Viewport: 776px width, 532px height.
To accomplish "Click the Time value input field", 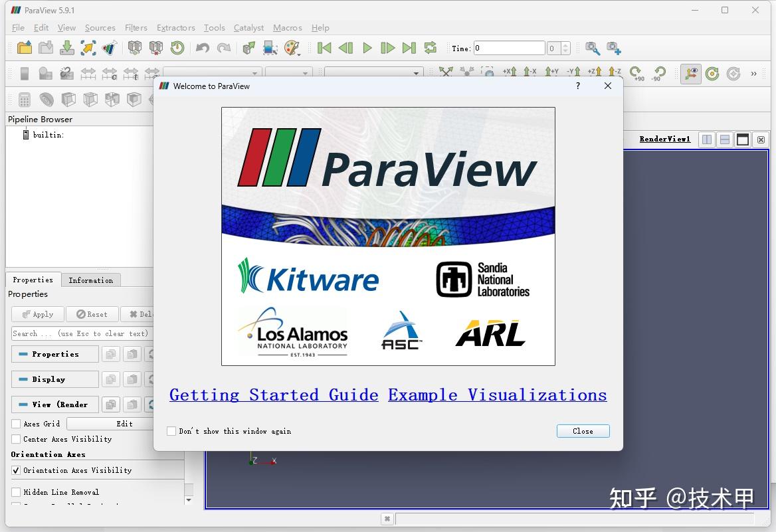I will pyautogui.click(x=509, y=48).
